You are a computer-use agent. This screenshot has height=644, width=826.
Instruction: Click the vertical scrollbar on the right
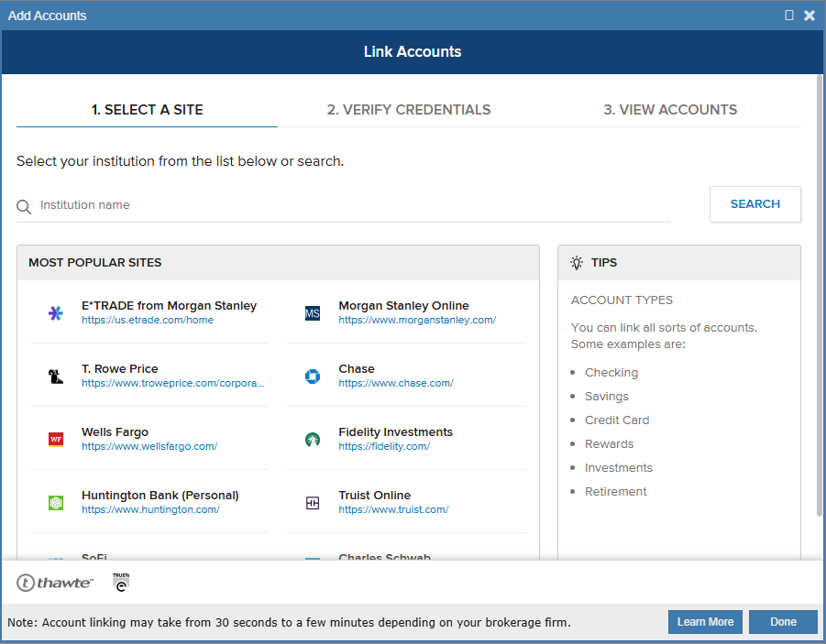coord(819,302)
